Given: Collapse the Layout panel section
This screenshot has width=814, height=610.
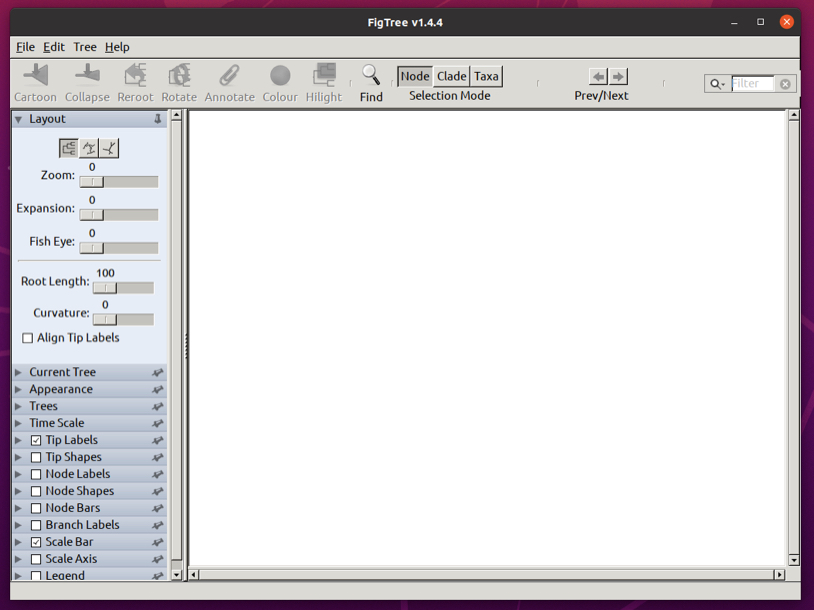Looking at the screenshot, I should pos(18,119).
